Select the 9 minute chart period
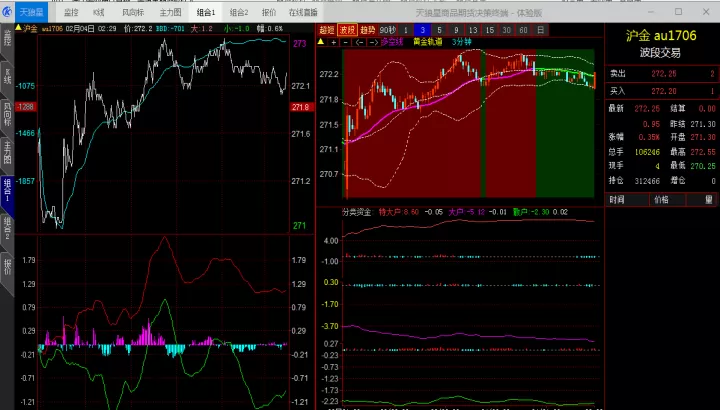This screenshot has width=720, height=410. pos(456,30)
